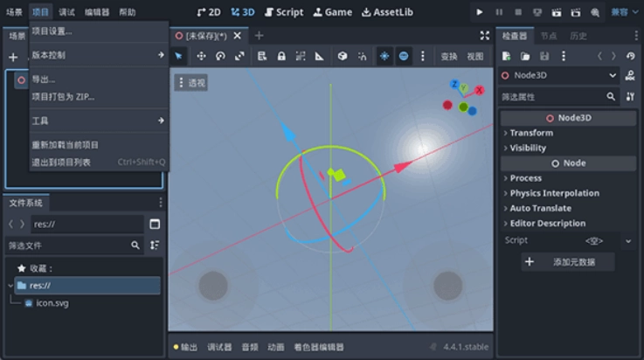Image resolution: width=644 pixels, height=360 pixels.
Task: Click the Select mode arrow tool
Action: [179, 56]
